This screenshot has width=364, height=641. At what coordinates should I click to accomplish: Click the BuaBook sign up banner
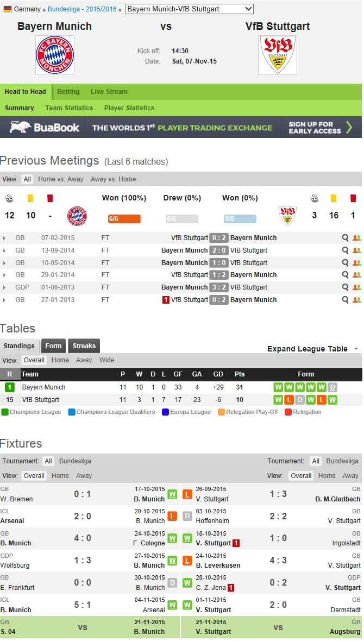pos(181,128)
